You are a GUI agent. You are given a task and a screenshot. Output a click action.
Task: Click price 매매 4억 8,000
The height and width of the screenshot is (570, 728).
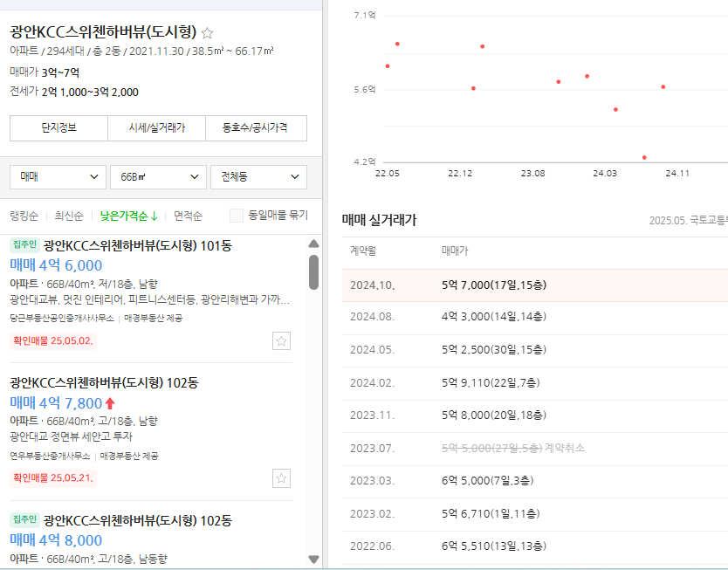click(x=56, y=540)
